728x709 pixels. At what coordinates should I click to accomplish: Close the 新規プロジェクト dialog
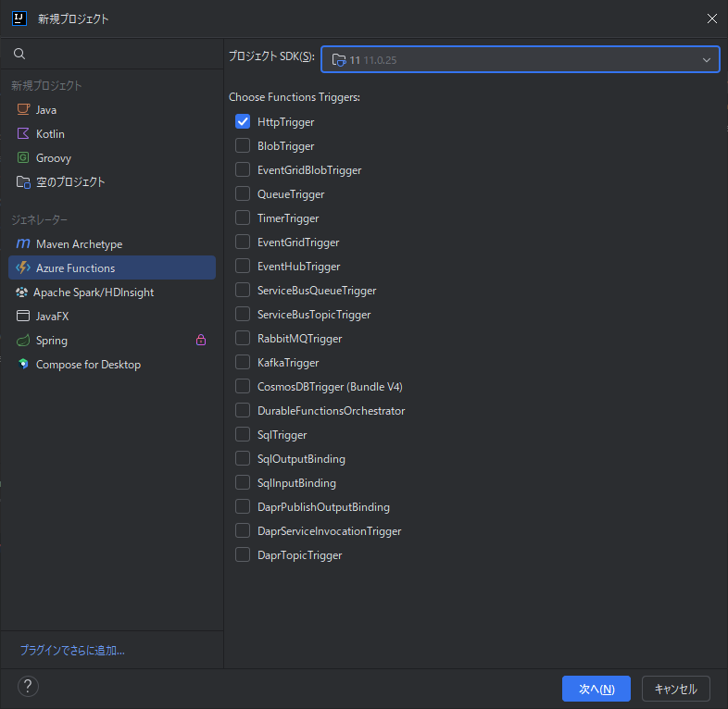click(x=711, y=19)
